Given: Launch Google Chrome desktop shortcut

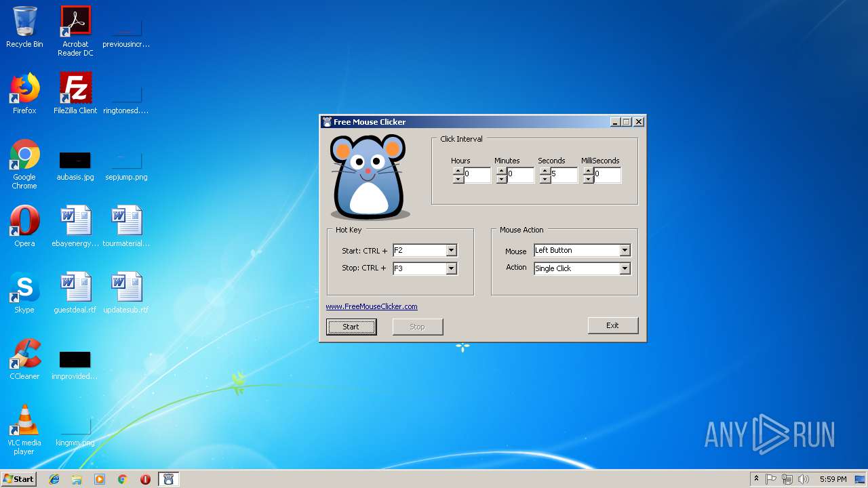Looking at the screenshot, I should [24, 164].
